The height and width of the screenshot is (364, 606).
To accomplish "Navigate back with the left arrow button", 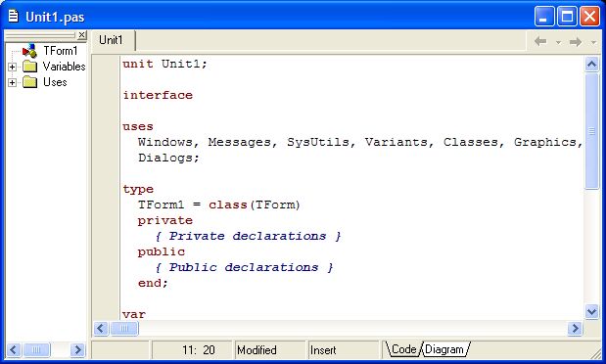I will 540,41.
